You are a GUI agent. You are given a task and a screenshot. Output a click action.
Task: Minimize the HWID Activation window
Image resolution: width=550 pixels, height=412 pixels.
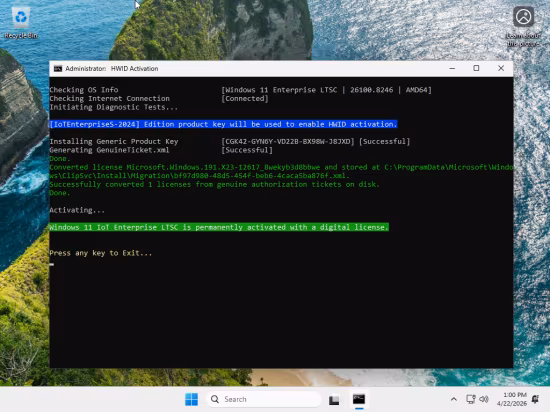(x=452, y=68)
